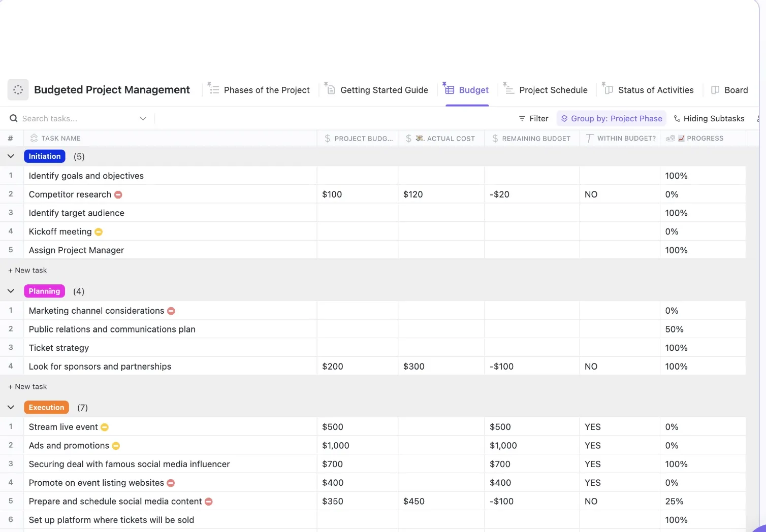The height and width of the screenshot is (532, 766).
Task: Click the Project Schedule gantt icon
Action: click(508, 89)
